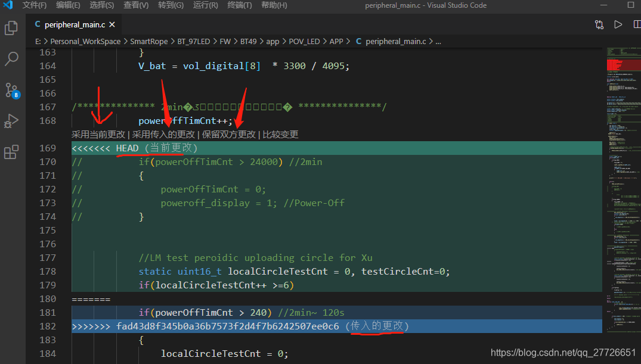Click the >>>>>>> fad43d8f incoming marker line
Viewport: 641px width, 364px height.
[x=337, y=326]
